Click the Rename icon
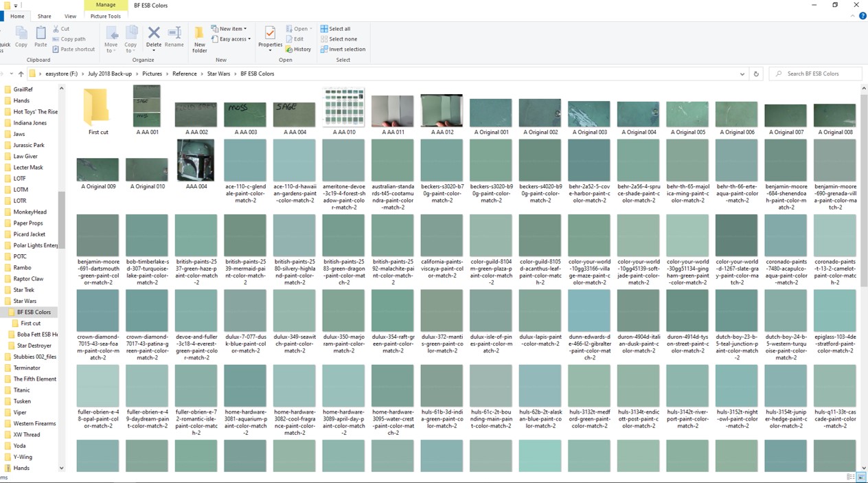The height and width of the screenshot is (483, 868). 174,33
